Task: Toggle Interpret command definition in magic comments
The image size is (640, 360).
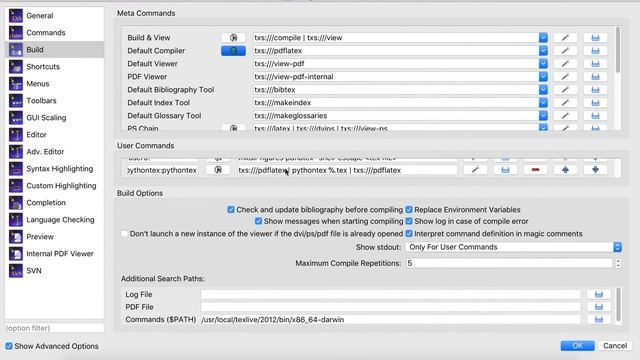Action: 409,233
